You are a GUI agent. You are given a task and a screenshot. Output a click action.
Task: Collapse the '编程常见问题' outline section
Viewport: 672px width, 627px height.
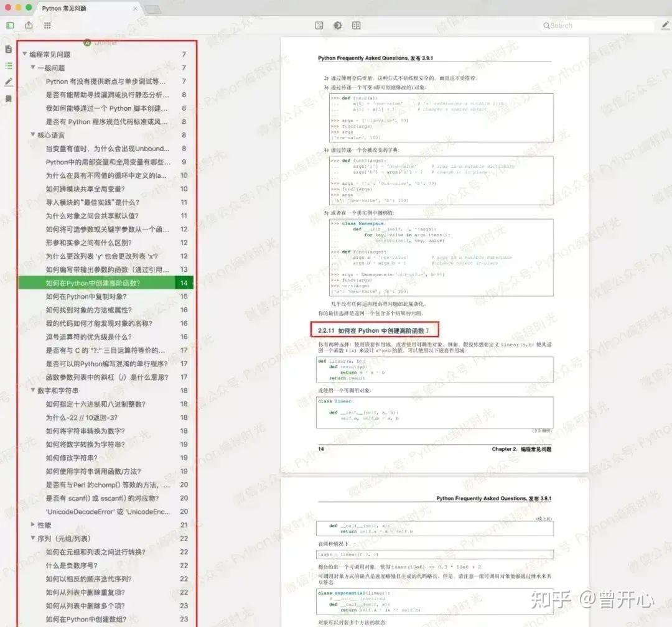click(x=25, y=53)
